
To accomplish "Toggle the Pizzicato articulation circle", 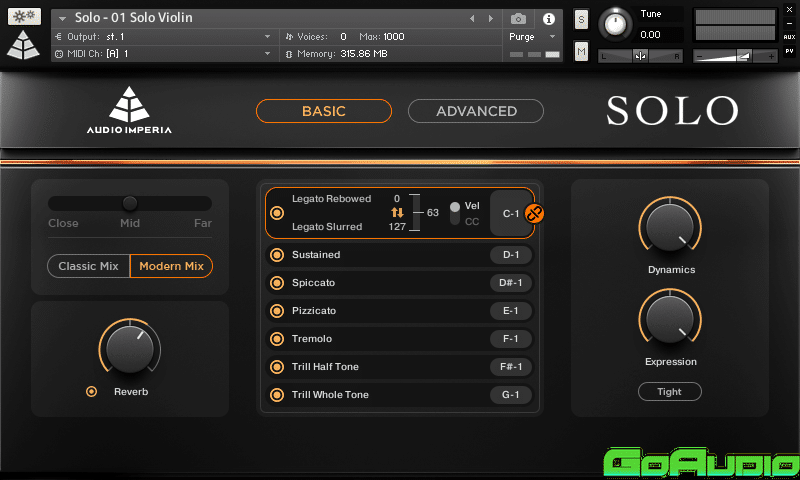I will [277, 311].
